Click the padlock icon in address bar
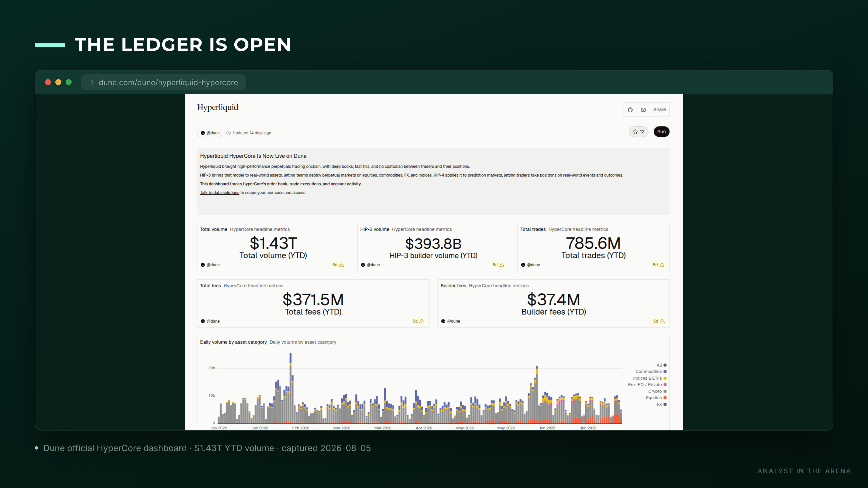 tap(91, 82)
